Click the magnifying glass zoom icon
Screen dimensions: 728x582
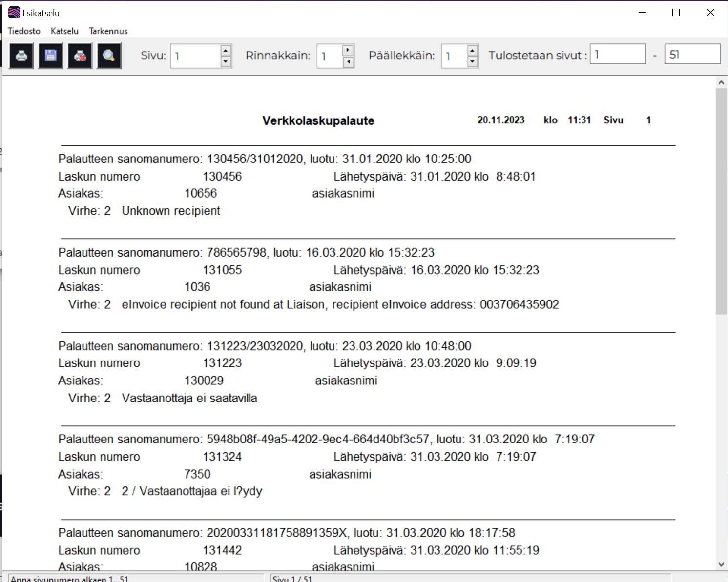click(x=108, y=56)
